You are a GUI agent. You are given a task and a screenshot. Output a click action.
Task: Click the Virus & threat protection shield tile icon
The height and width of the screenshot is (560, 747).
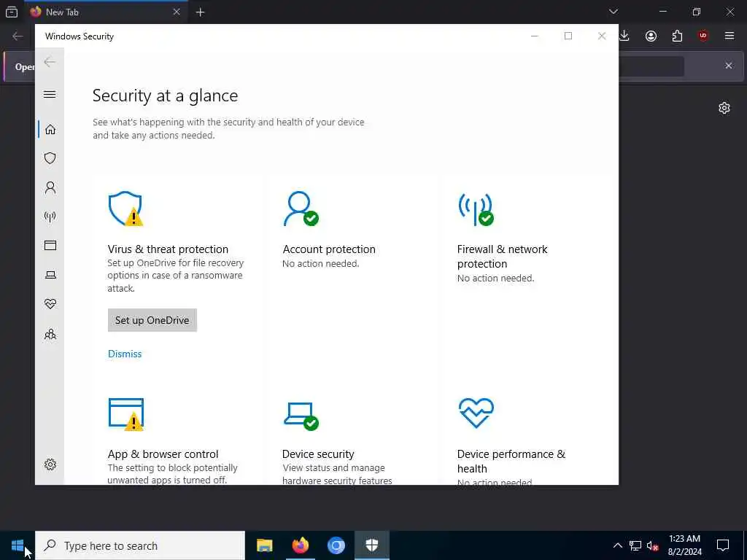pos(125,209)
